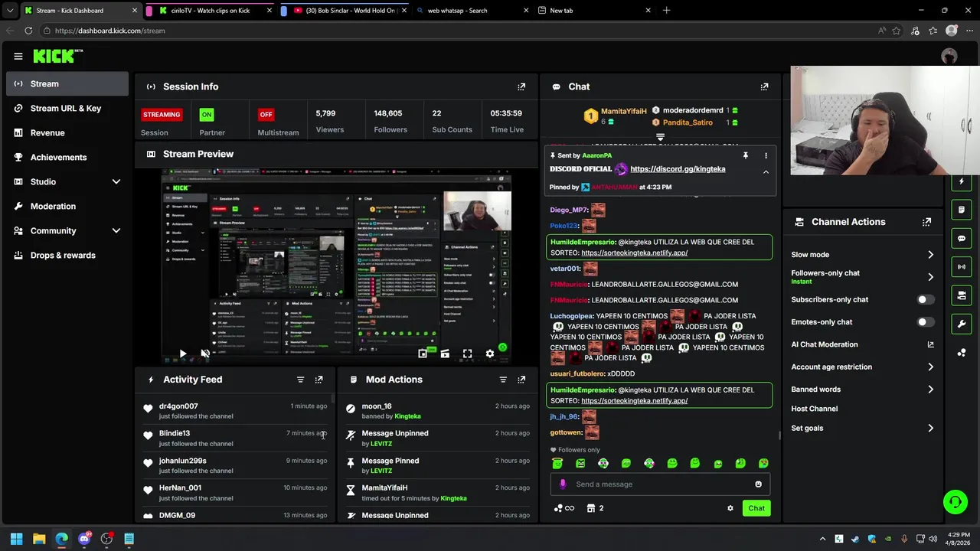The height and width of the screenshot is (551, 980).
Task: Expand the Studio sidebar section
Action: 116,182
